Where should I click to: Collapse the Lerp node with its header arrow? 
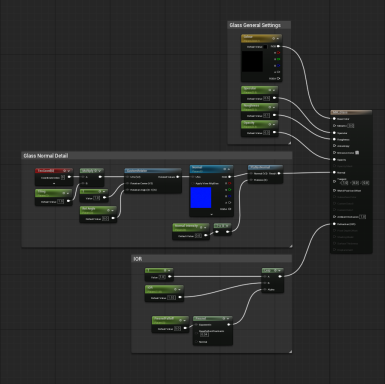(x=279, y=270)
